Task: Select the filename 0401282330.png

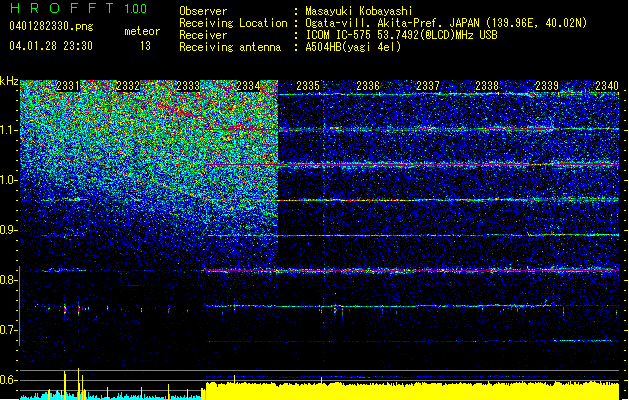Action: coord(51,26)
